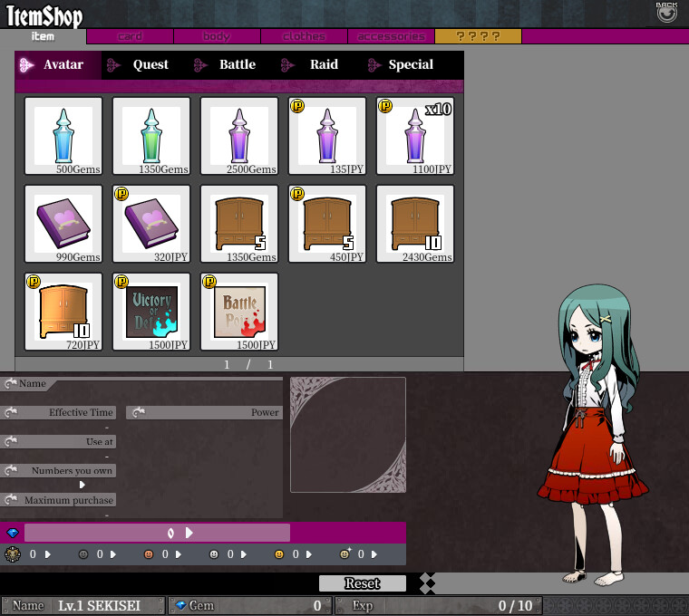Screen dimensions: 689x616
Task: Expand arrow next to white face count
Action: 244,554
